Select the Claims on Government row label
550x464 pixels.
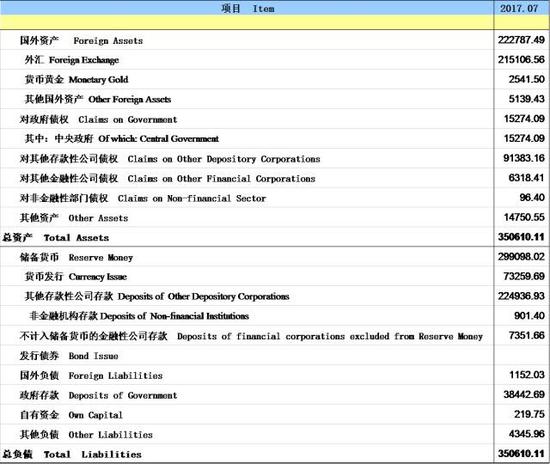coord(99,119)
